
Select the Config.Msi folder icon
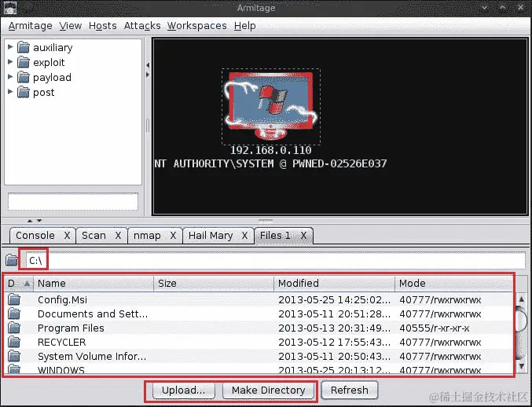pos(14,300)
